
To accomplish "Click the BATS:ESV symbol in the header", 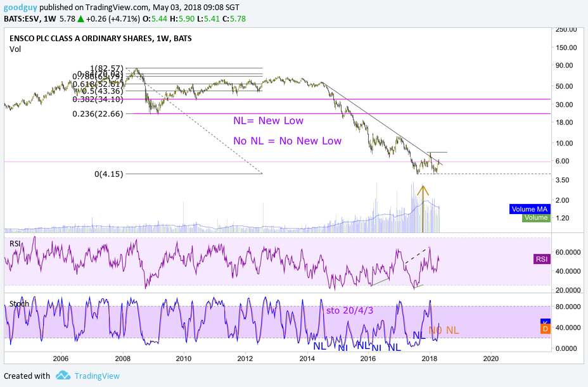I will 22,19.
